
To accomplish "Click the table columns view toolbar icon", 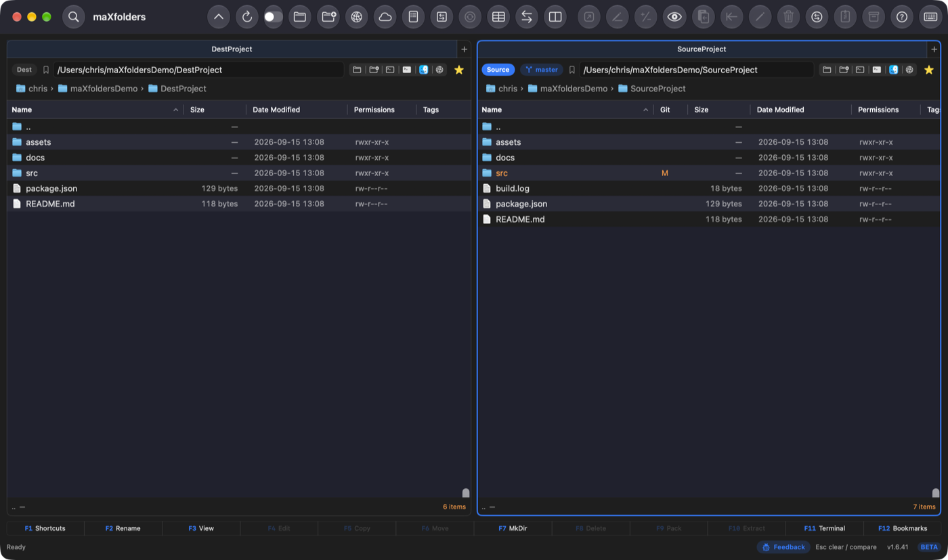I will coord(498,17).
